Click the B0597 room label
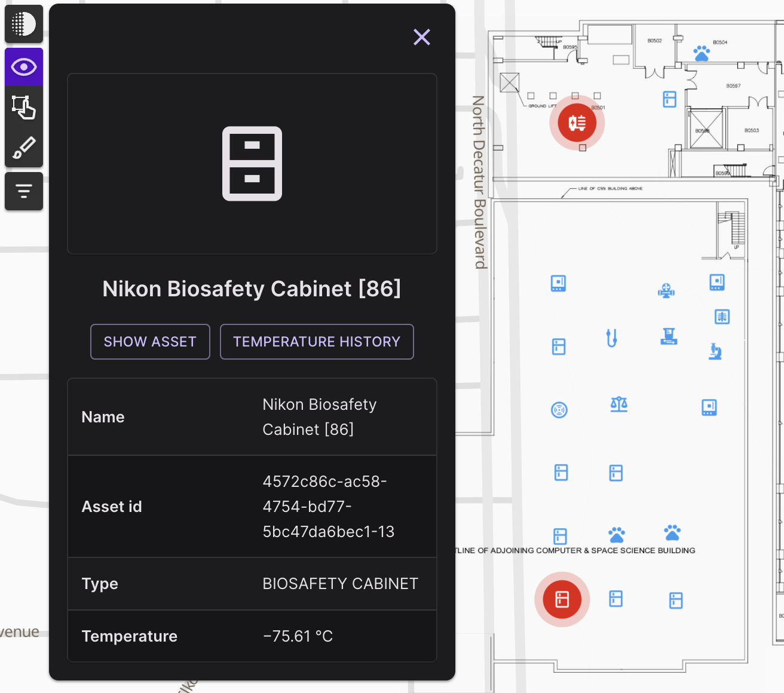The image size is (784, 693). pyautogui.click(x=733, y=86)
